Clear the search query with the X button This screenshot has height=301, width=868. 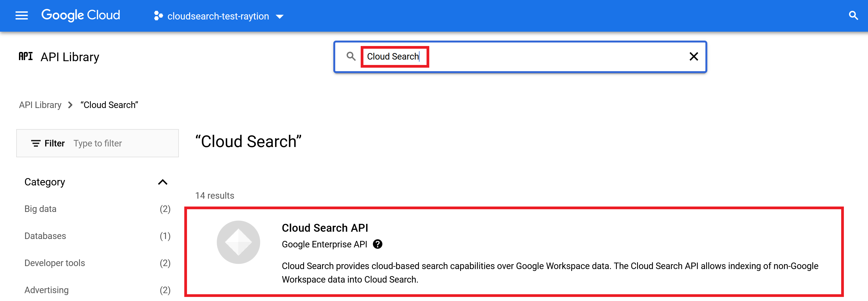click(694, 57)
